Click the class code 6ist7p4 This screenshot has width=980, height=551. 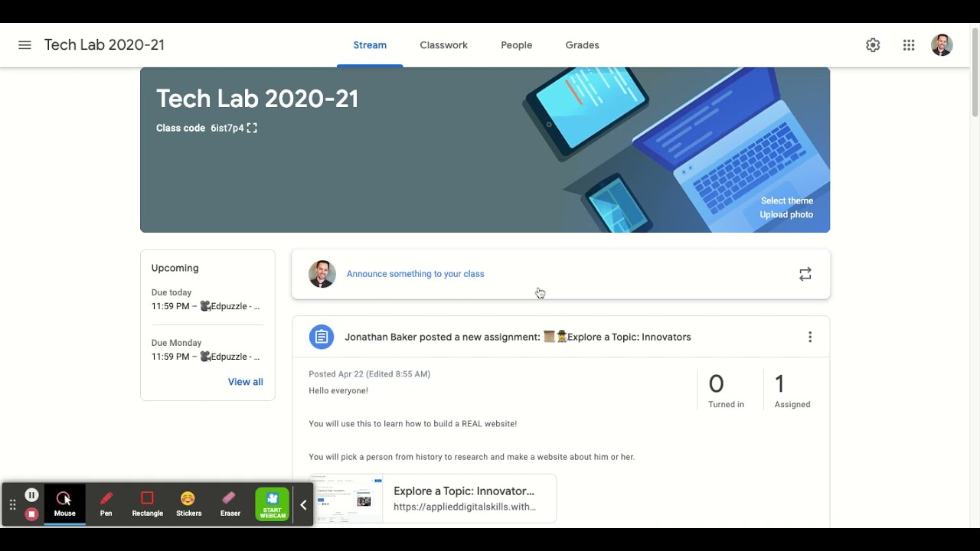[227, 128]
